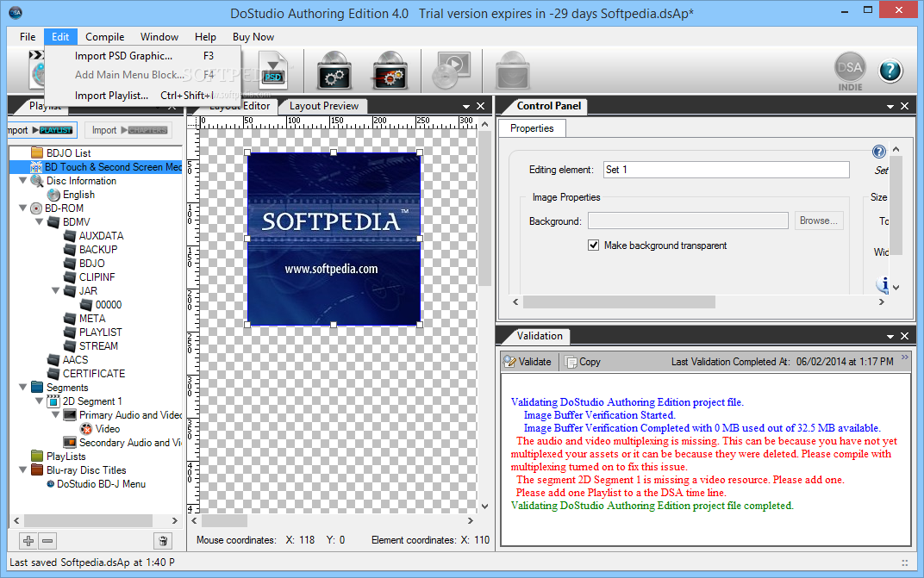Close the Control Panel pane
The image size is (924, 578).
coord(904,106)
